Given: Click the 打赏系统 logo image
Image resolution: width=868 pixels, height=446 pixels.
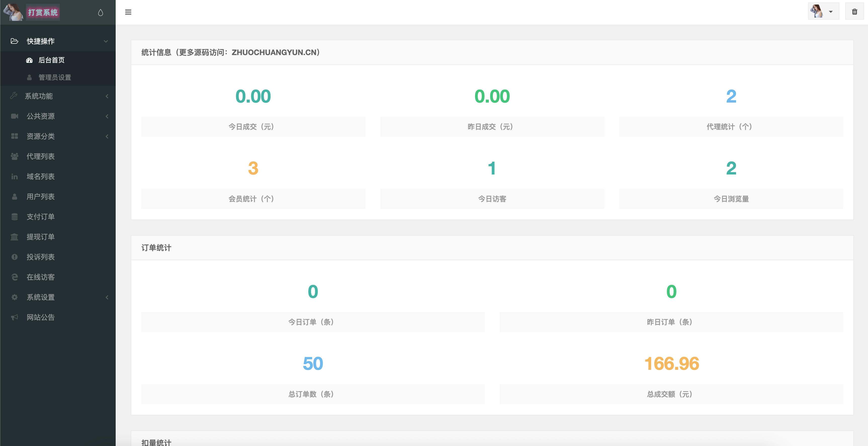Looking at the screenshot, I should point(42,13).
